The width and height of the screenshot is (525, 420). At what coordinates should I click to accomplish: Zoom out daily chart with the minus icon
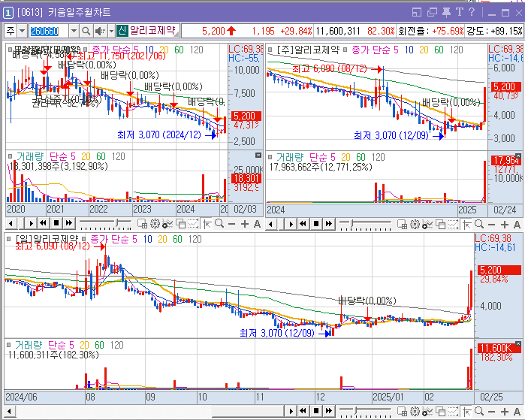click(x=491, y=411)
